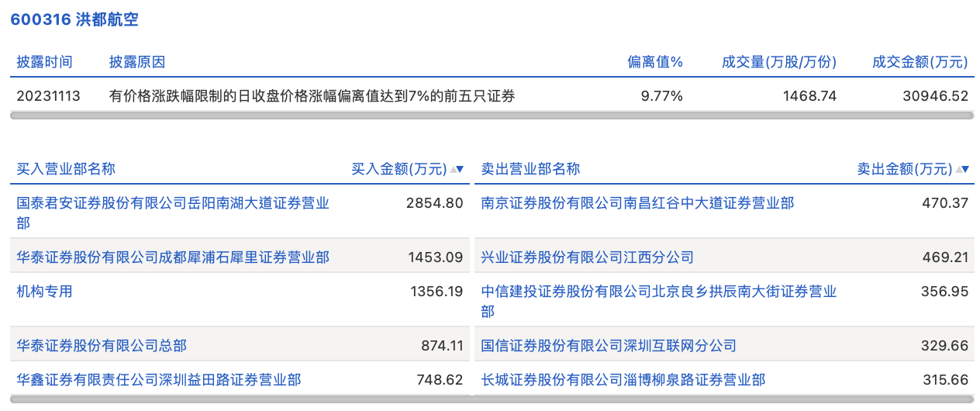Click the 披露时间 column header
The height and width of the screenshot is (411, 980).
pos(44,62)
